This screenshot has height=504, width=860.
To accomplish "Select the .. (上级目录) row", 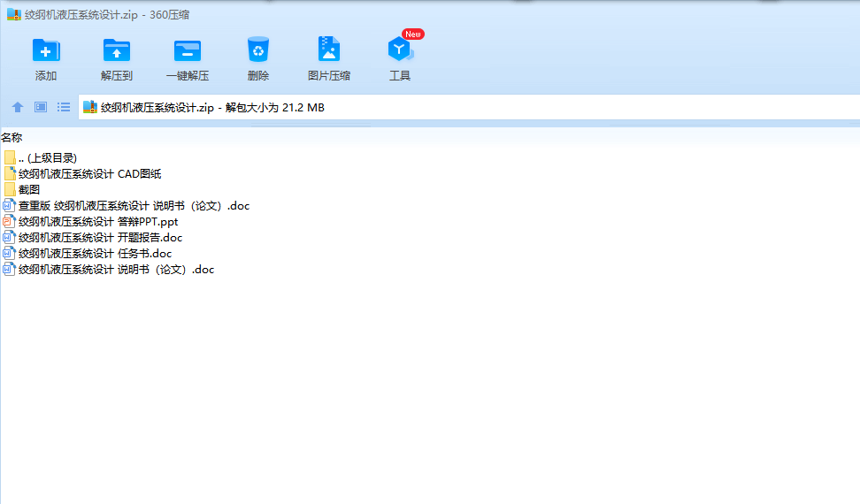I will pos(48,157).
